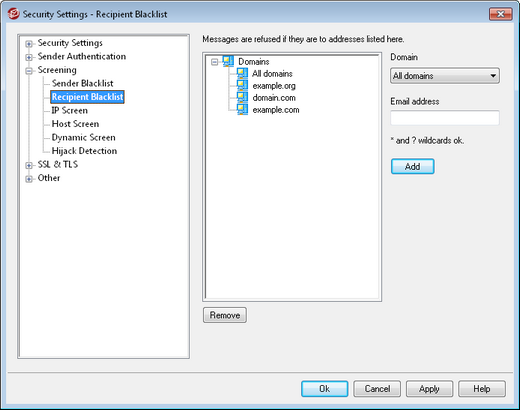Click the Add button
This screenshot has height=410, width=520.
pos(412,166)
